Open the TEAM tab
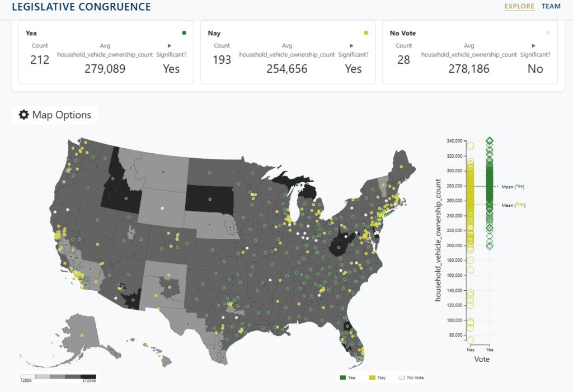The width and height of the screenshot is (573, 392). (551, 7)
